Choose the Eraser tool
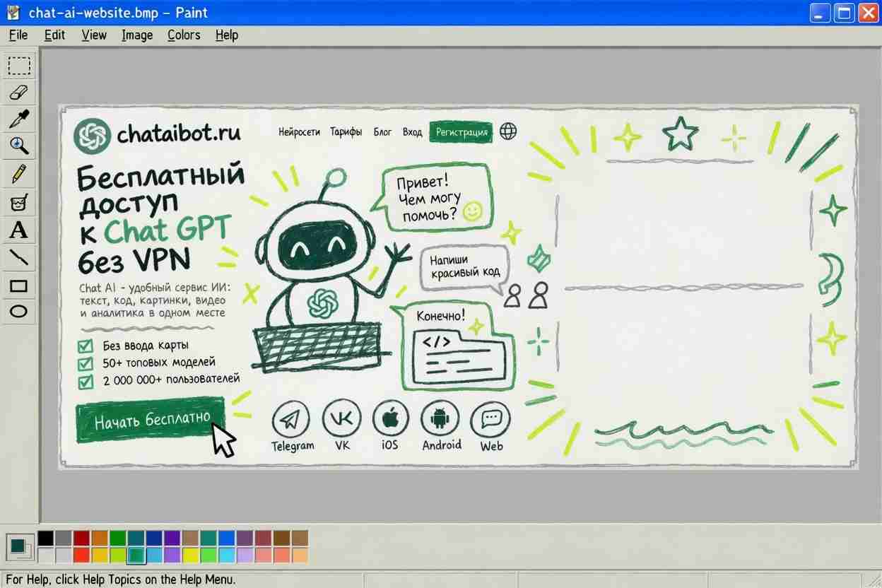Image resolution: width=882 pixels, height=588 pixels. (x=19, y=92)
